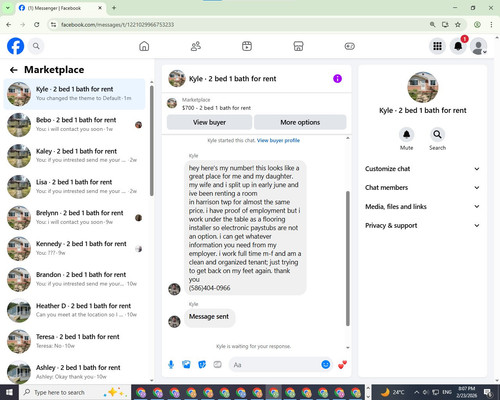
Task: Open Brelynn - 2 bed 1 bath chat
Action: pos(75,218)
